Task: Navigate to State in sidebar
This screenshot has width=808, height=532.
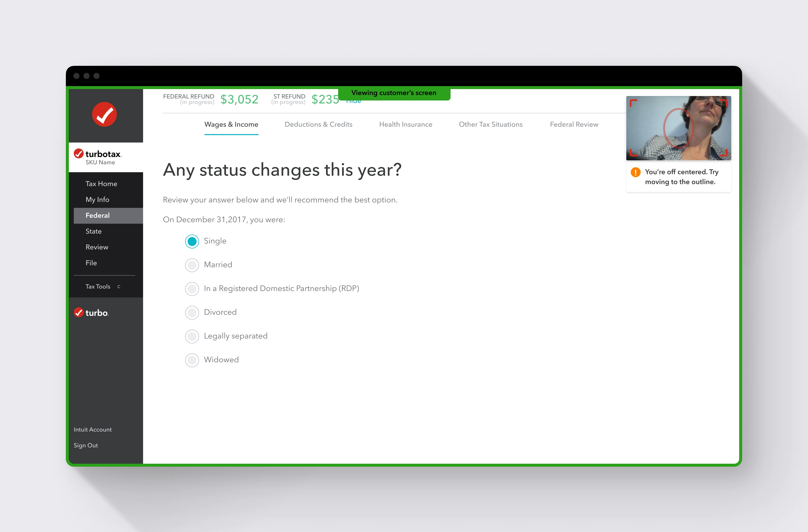Action: 93,231
